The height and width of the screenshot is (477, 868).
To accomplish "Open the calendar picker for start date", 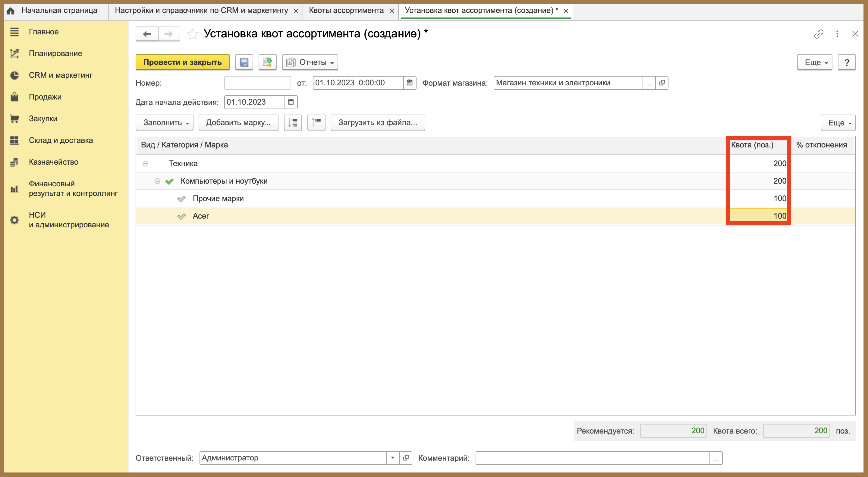I will 291,102.
